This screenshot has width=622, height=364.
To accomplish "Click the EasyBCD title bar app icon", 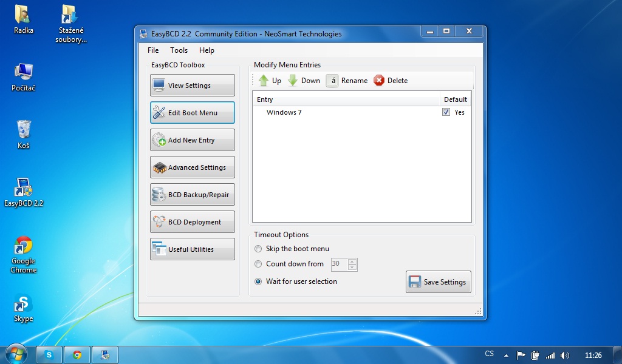I will (x=143, y=34).
